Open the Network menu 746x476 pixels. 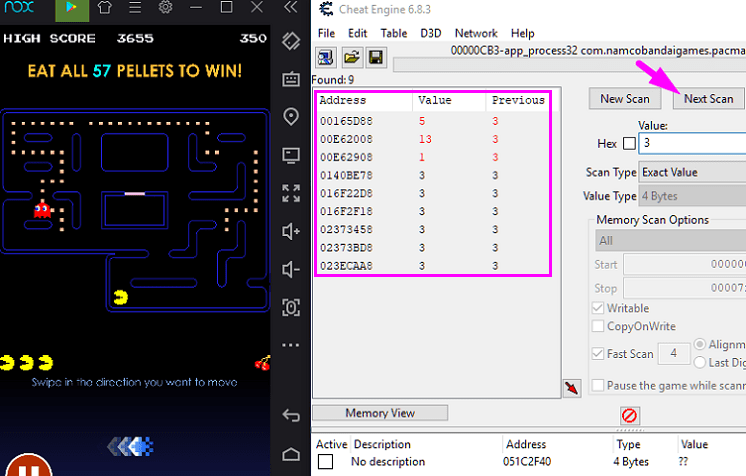[476, 33]
